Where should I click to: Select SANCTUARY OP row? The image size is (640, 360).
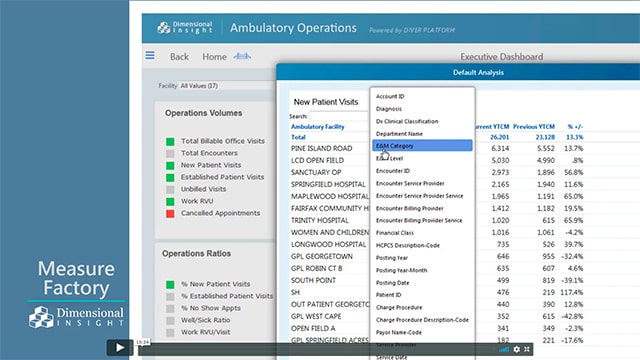[x=316, y=172]
